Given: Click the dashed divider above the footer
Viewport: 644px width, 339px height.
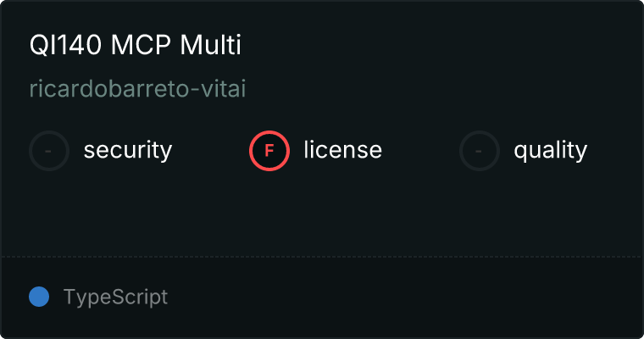Looking at the screenshot, I should coord(322,256).
